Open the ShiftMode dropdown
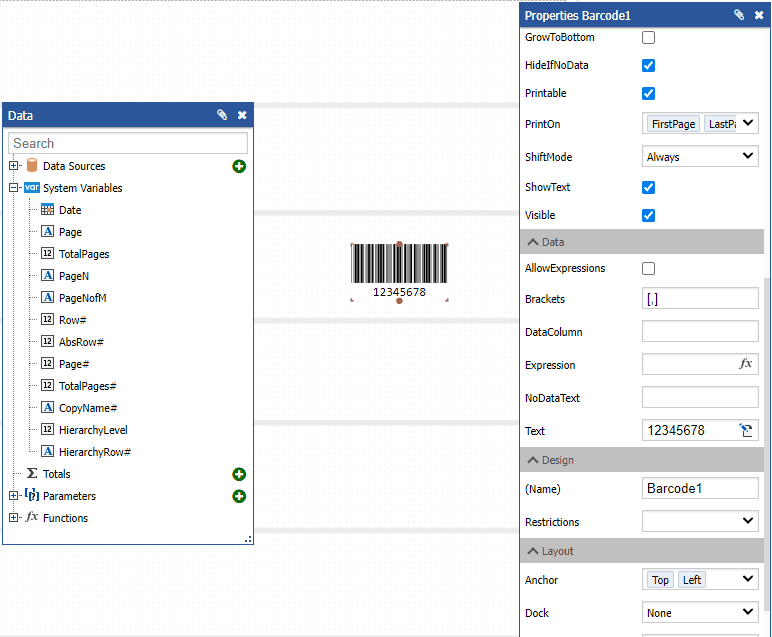 pyautogui.click(x=700, y=156)
